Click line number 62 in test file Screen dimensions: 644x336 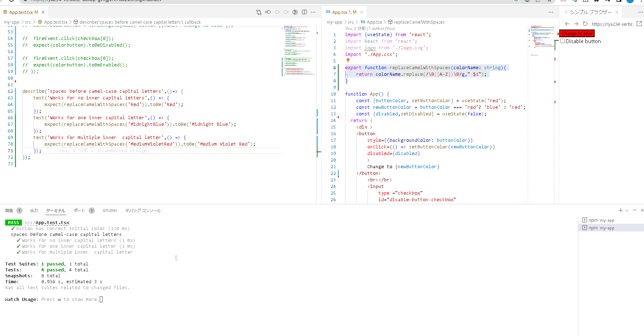(10, 91)
